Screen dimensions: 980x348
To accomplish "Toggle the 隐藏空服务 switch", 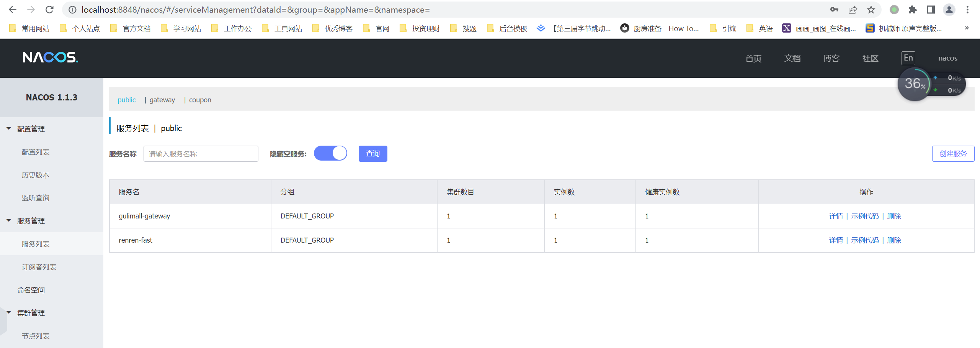I will click(330, 153).
